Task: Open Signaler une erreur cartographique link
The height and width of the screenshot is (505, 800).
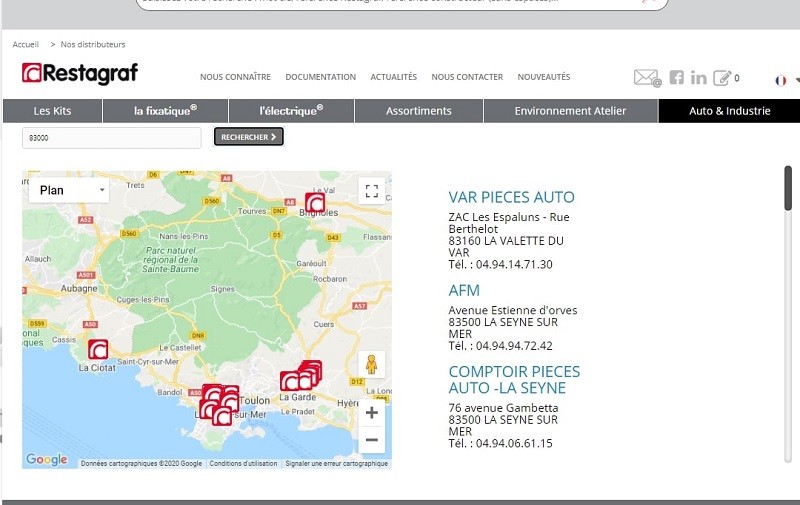Action: 337,463
